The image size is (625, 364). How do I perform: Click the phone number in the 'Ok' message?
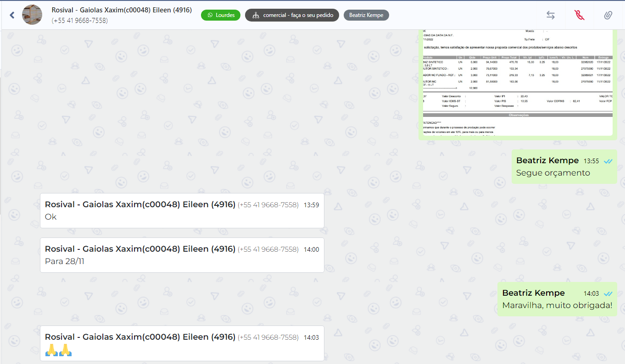point(268,205)
